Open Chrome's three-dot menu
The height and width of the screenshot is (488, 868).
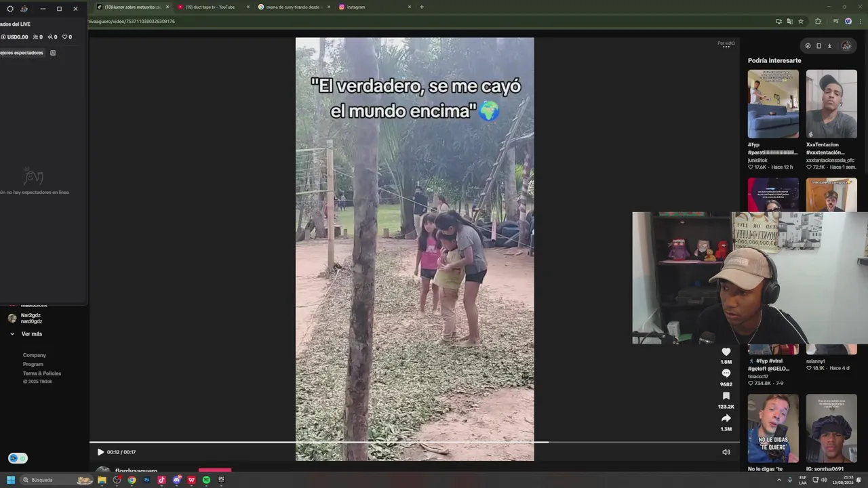click(859, 21)
